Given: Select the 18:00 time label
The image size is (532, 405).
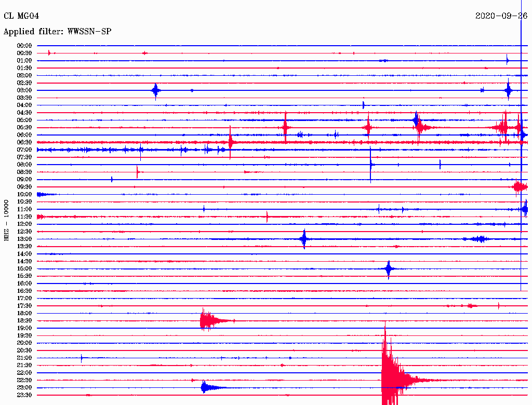Looking at the screenshot, I should pos(24,314).
